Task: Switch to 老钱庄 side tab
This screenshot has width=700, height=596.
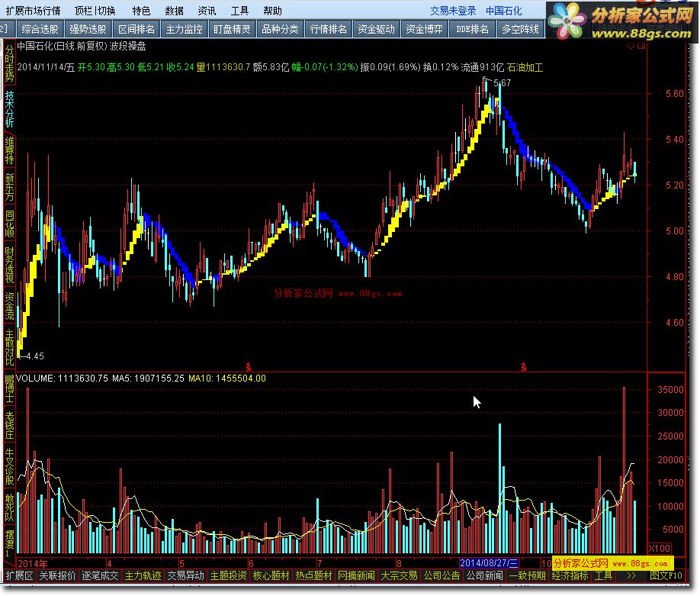Action: coord(9,425)
